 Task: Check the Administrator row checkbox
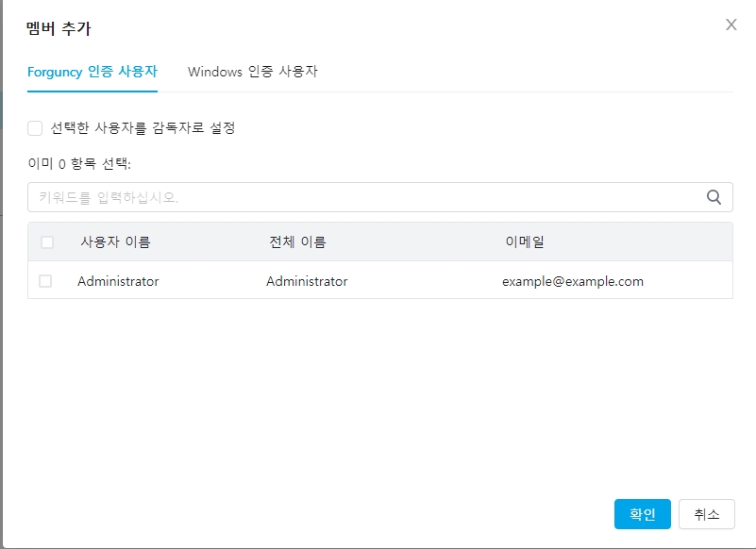tap(45, 281)
